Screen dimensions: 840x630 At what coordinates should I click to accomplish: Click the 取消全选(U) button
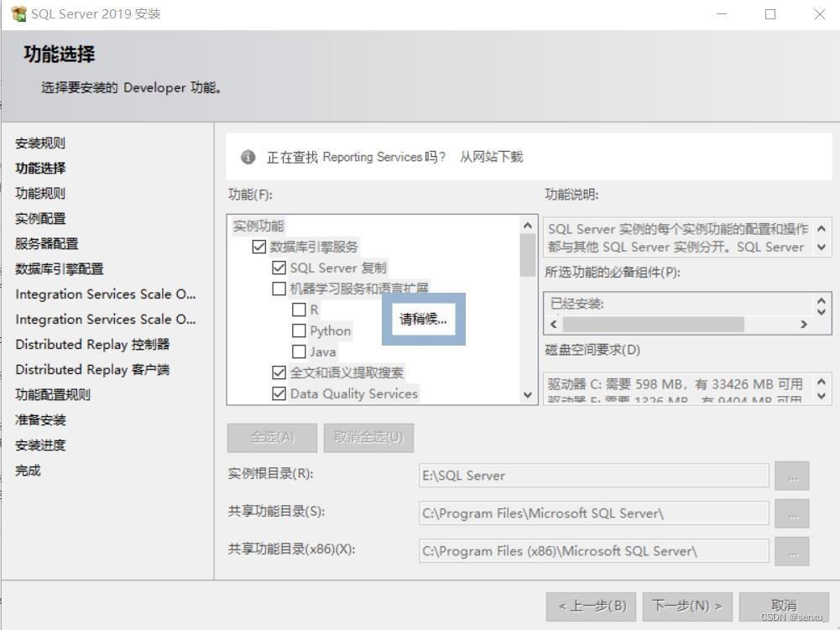pos(368,438)
